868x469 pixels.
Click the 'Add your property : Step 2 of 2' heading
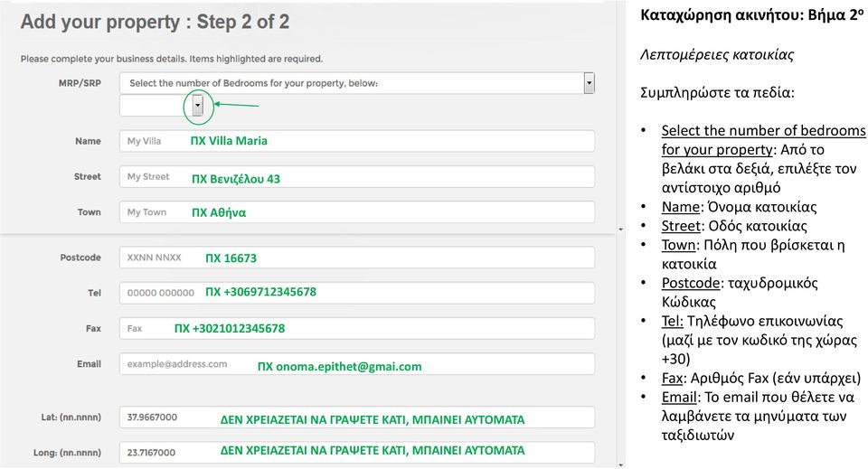155,22
